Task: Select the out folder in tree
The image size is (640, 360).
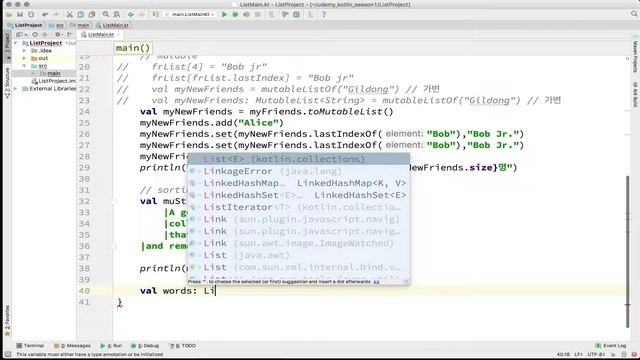Action: (x=43, y=58)
